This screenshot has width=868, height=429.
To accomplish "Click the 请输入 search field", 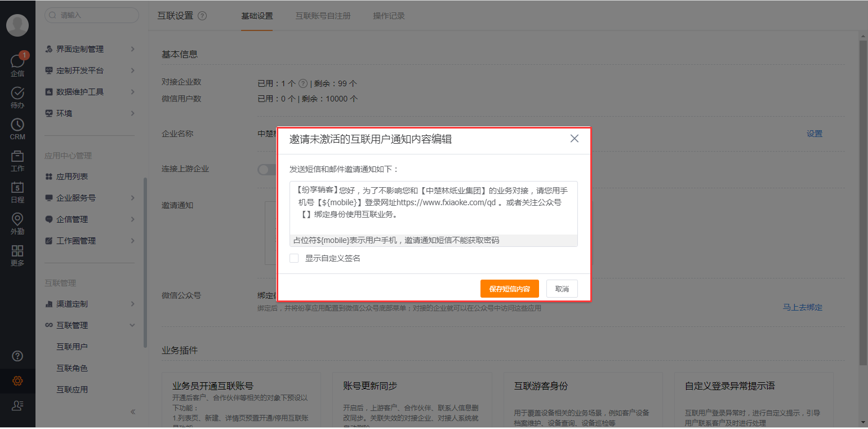I will [92, 15].
